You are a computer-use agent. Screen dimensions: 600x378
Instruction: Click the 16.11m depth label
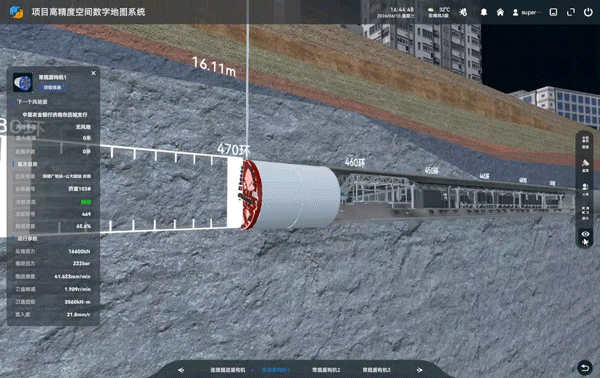pyautogui.click(x=214, y=66)
